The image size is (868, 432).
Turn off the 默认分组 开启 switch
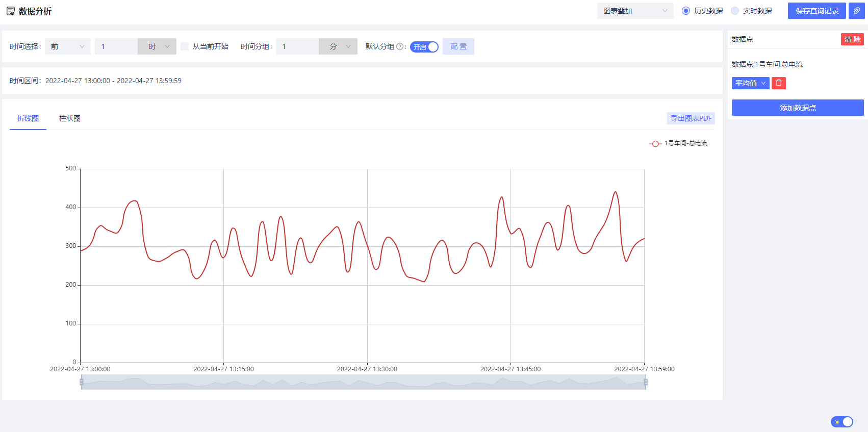pyautogui.click(x=424, y=47)
